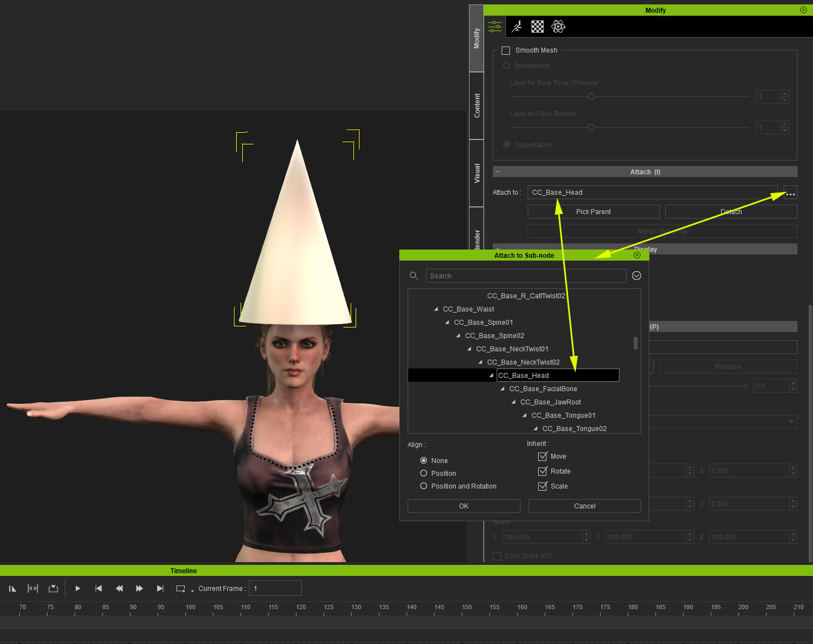813x644 pixels.
Task: Click the Attach to CC_Base_Head field
Action: point(653,193)
